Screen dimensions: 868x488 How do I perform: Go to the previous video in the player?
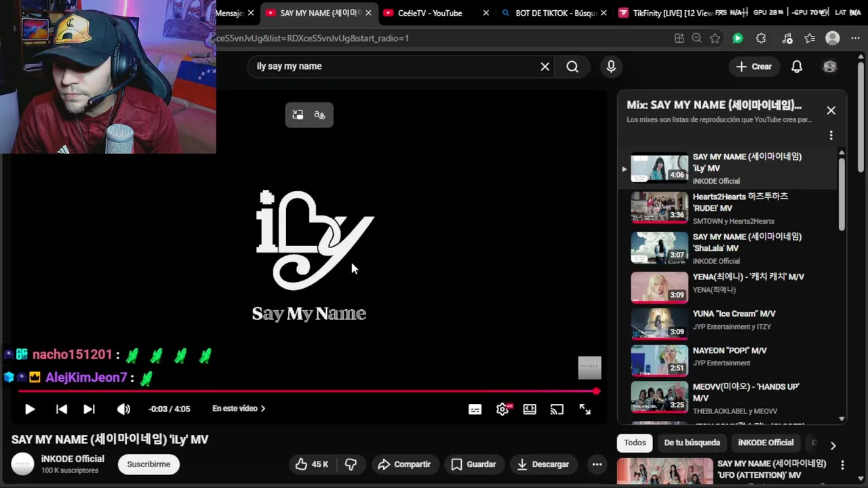pos(62,409)
